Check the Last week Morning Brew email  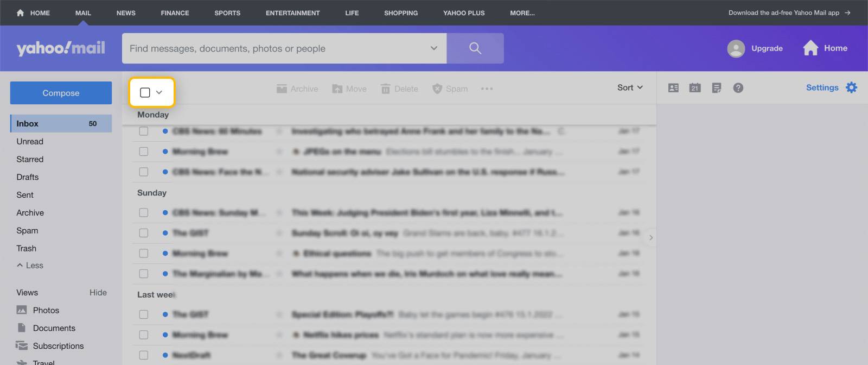pos(144,335)
